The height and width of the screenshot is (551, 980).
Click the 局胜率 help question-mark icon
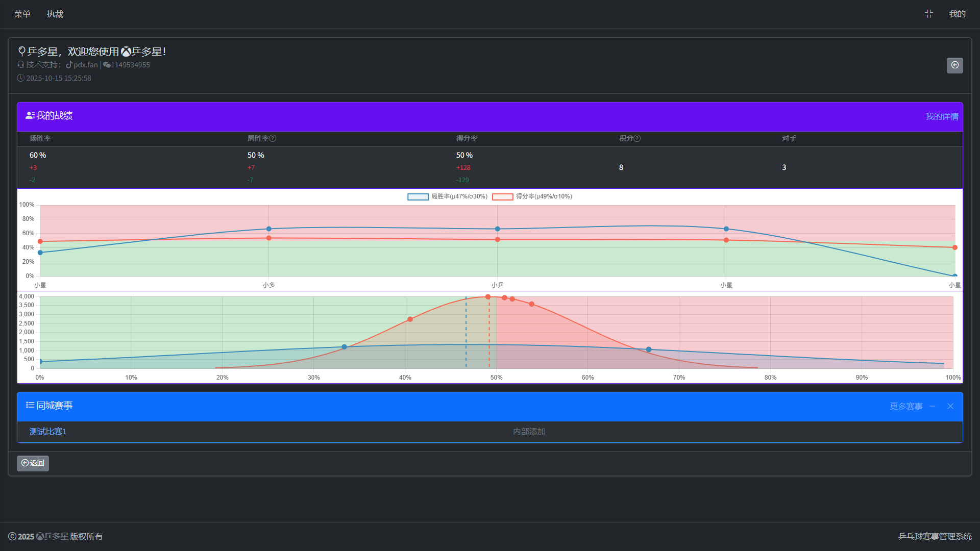coord(273,138)
